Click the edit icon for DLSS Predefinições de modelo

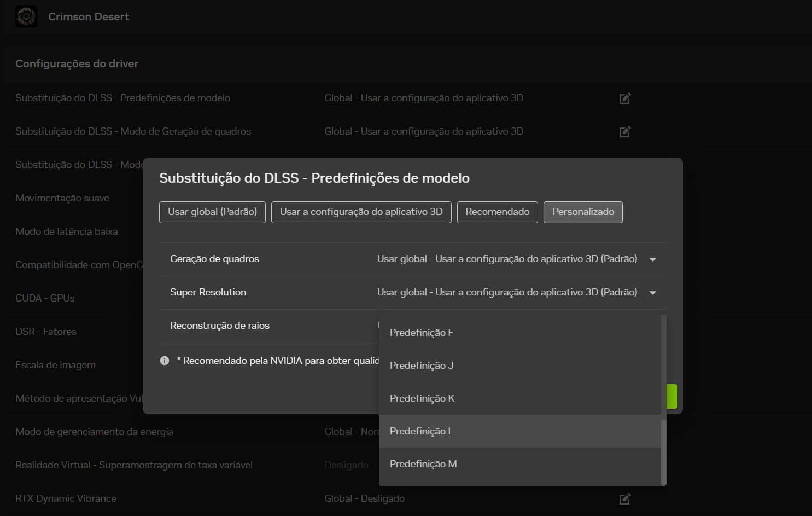pyautogui.click(x=624, y=98)
